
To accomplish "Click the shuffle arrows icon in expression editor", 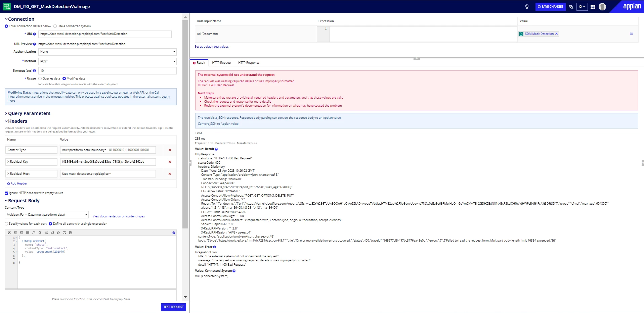I will coord(46,232).
